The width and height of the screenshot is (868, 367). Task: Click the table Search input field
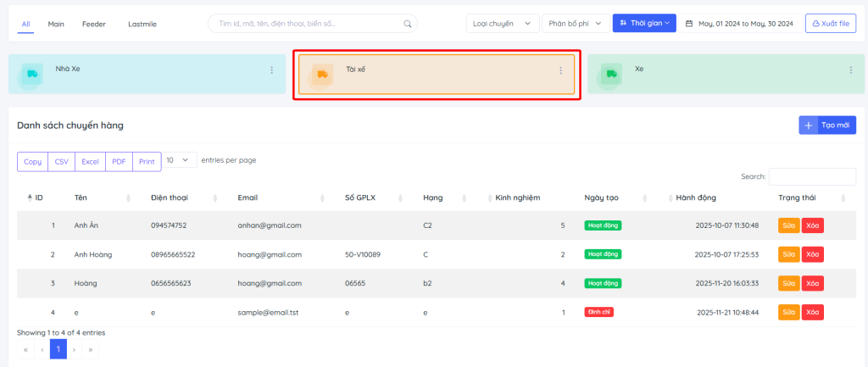click(811, 176)
